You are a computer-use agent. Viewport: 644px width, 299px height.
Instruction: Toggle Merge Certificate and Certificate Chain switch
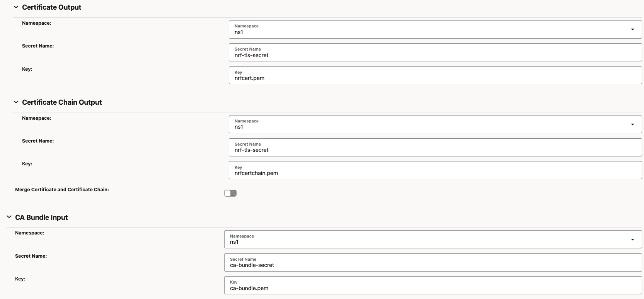(230, 193)
